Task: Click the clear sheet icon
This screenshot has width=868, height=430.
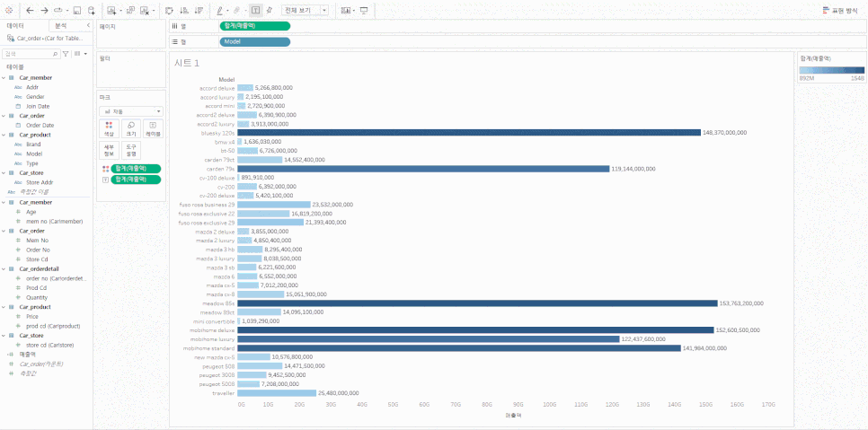Action: 145,11
